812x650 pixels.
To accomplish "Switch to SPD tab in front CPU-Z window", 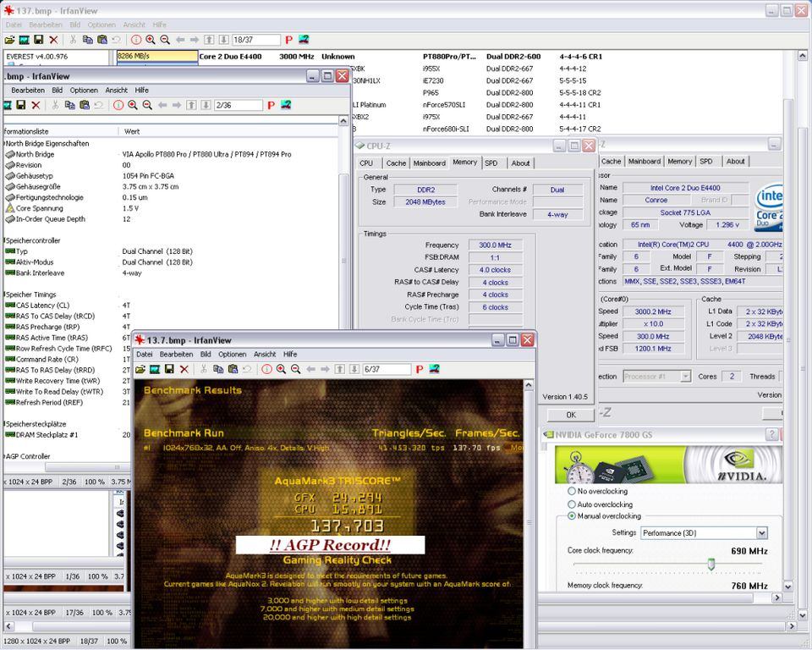I will click(491, 162).
